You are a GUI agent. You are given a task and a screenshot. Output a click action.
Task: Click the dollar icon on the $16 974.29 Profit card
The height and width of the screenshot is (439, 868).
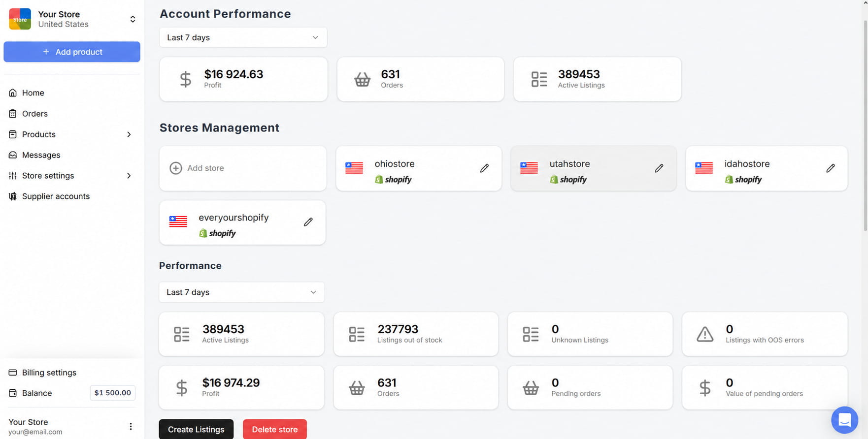click(x=181, y=388)
